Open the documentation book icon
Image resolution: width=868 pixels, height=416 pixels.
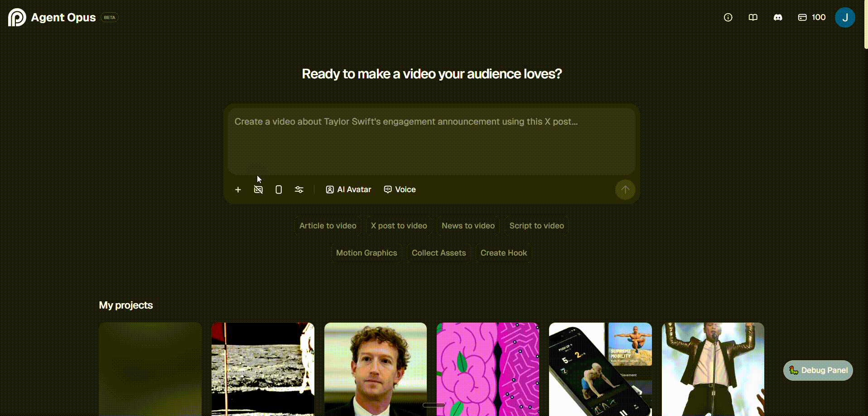753,17
